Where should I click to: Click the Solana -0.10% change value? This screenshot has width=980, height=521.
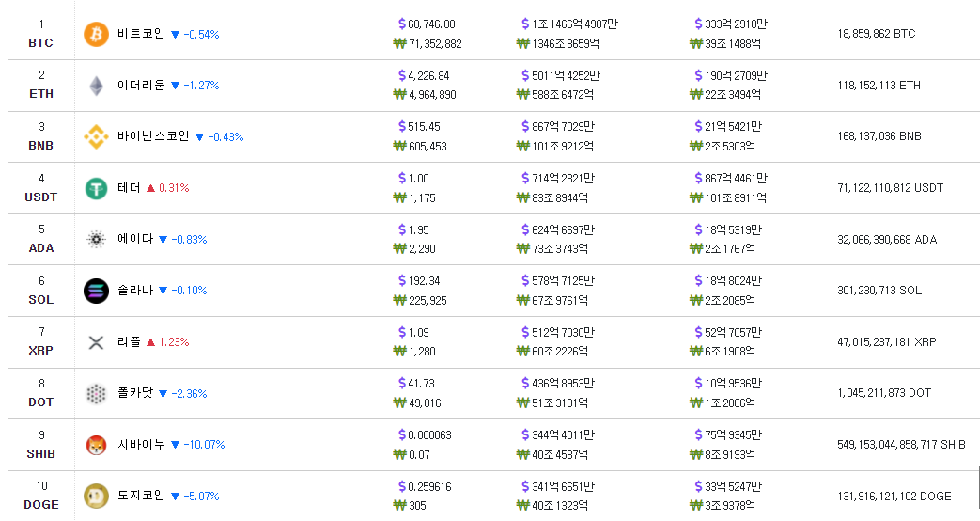click(190, 291)
